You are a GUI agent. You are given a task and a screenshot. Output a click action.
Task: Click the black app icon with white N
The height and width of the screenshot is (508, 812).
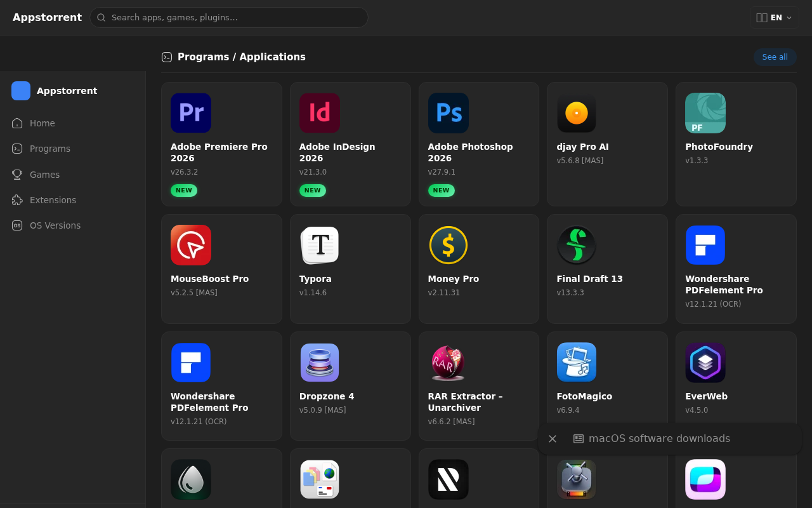coord(449,479)
